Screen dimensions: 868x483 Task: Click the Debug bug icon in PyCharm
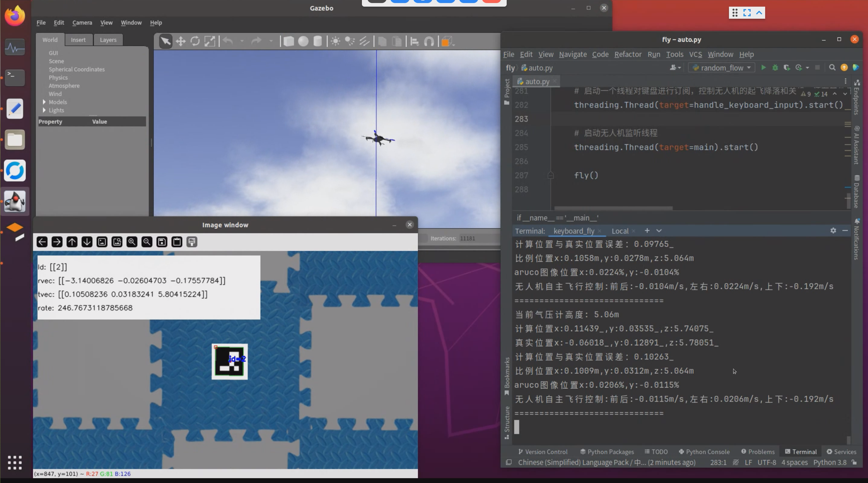point(775,67)
